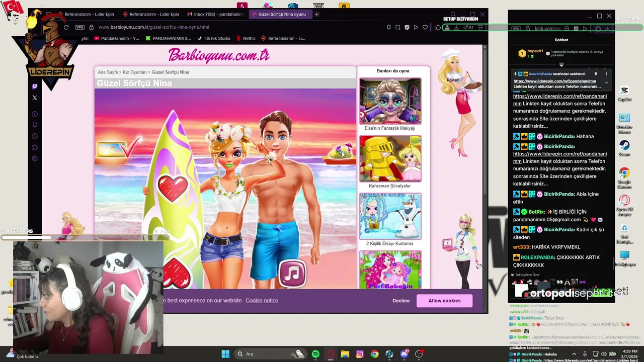Expand the pinned message chevron in the Kick chat
This screenshot has height=362, width=644.
[606, 82]
